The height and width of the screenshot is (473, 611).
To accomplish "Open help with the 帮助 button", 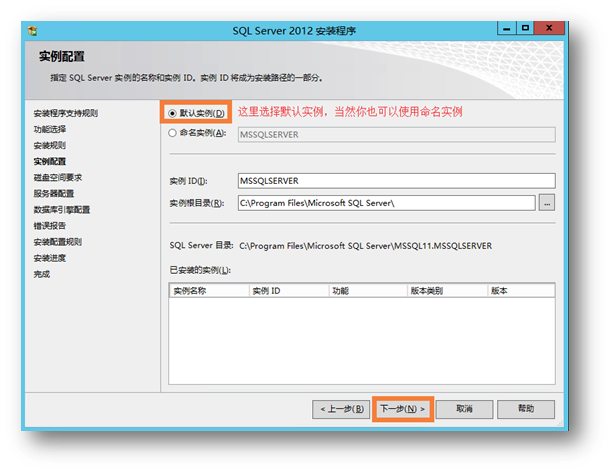I will (x=526, y=409).
